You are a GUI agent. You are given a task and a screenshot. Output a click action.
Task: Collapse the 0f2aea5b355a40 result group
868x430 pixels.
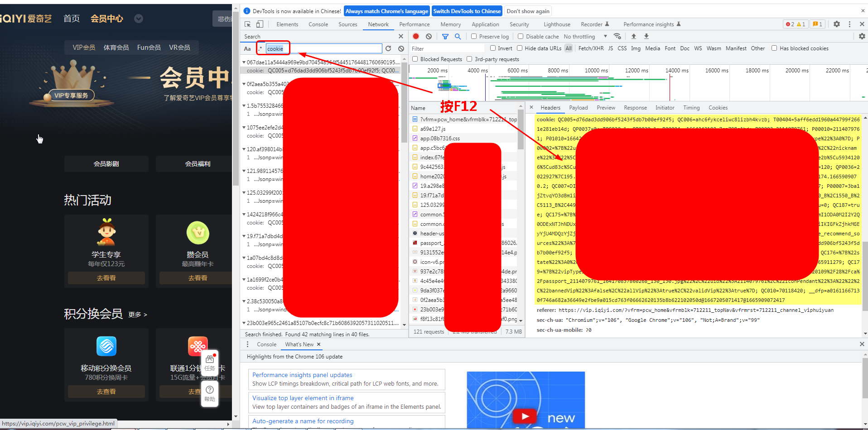point(244,84)
